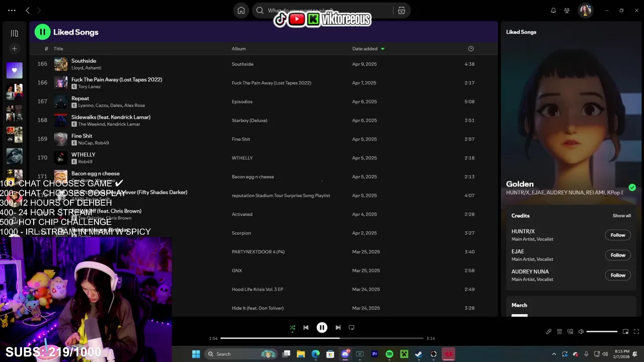Go to Spotify Home
Image resolution: width=644 pixels, height=362 pixels.
tap(241, 11)
